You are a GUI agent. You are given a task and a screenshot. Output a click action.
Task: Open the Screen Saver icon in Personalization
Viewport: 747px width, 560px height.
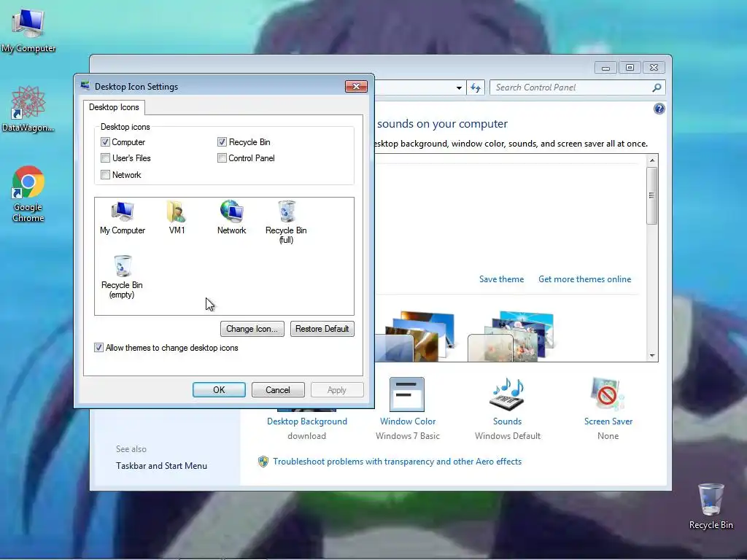[x=608, y=394]
